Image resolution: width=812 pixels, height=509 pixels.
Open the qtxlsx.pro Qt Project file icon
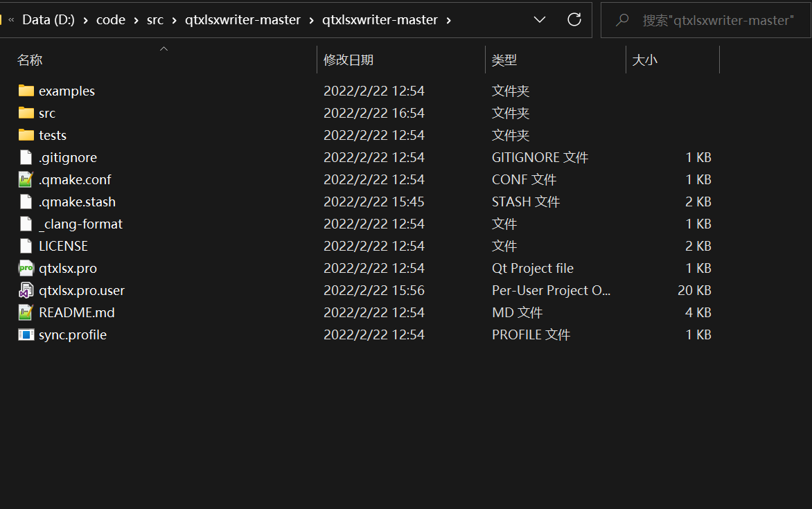(25, 268)
